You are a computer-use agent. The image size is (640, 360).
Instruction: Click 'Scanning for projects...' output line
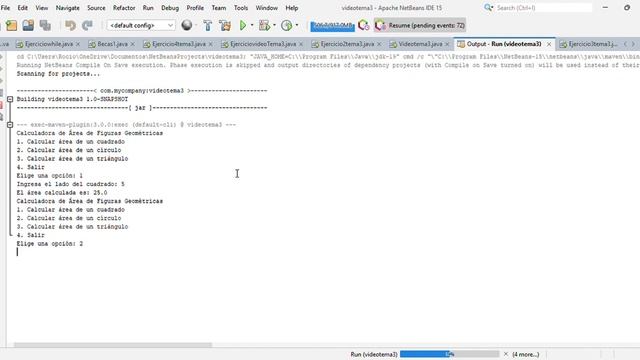tap(58, 74)
